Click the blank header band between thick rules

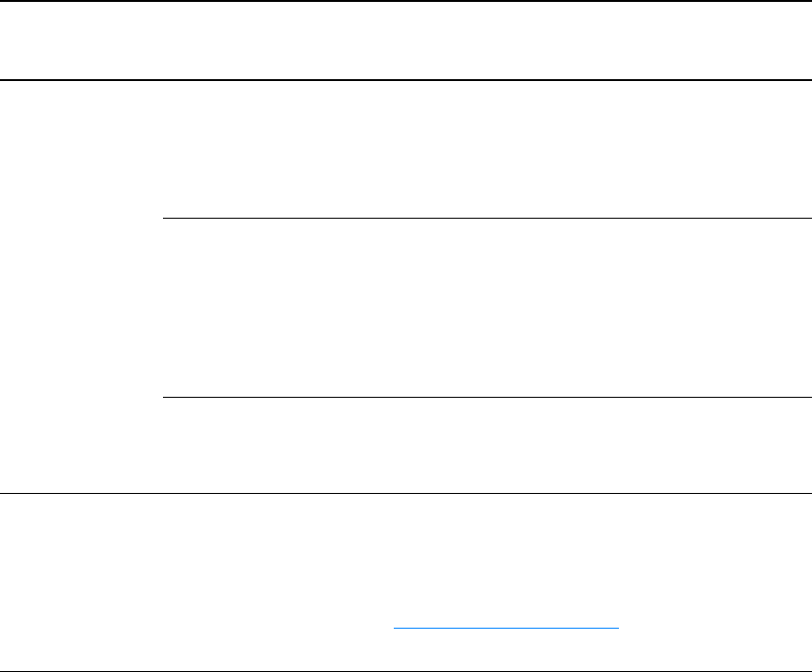406,41
